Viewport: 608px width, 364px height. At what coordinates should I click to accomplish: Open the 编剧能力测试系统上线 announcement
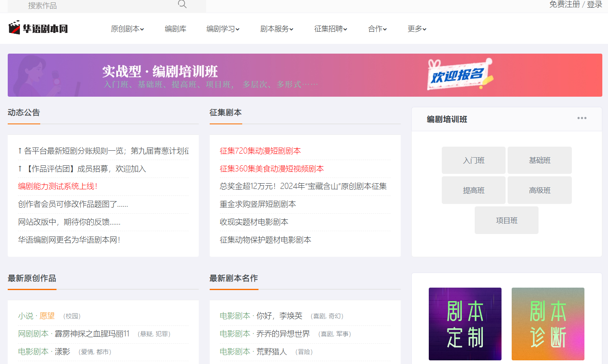(58, 186)
